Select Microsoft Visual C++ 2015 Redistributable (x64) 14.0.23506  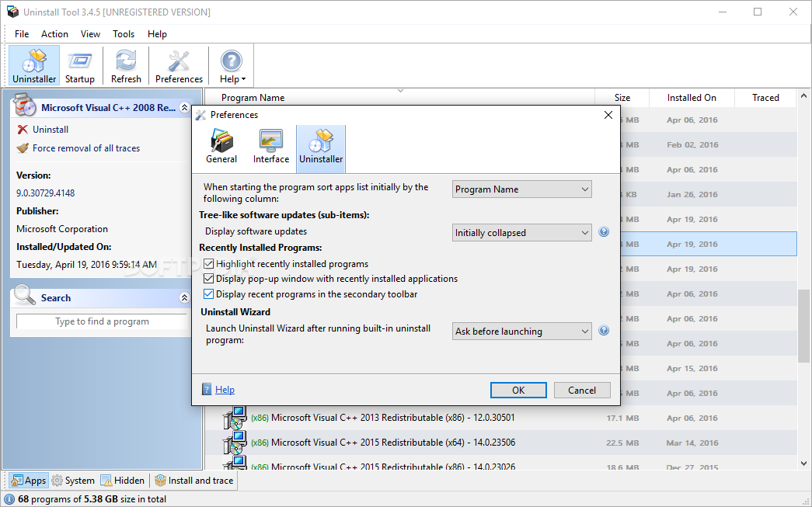[500, 443]
